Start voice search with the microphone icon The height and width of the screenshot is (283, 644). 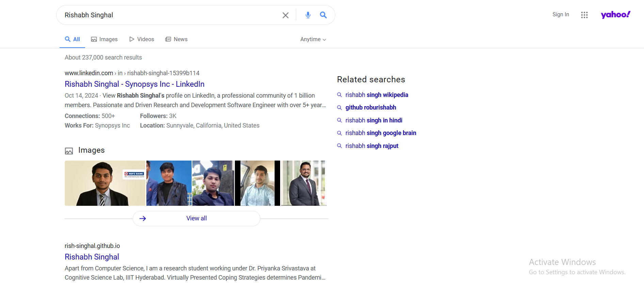[x=308, y=15]
